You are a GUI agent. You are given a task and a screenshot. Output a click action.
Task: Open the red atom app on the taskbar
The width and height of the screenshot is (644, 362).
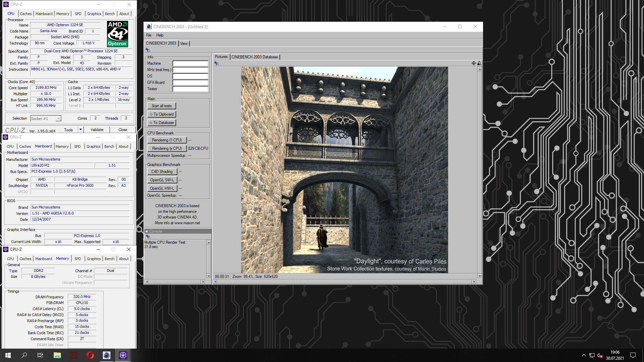[74, 355]
